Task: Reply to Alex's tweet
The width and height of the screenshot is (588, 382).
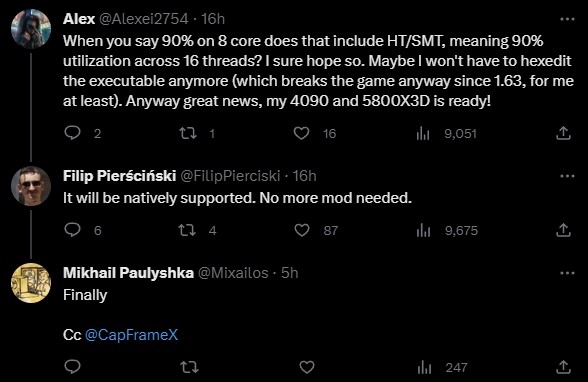Action: click(72, 133)
